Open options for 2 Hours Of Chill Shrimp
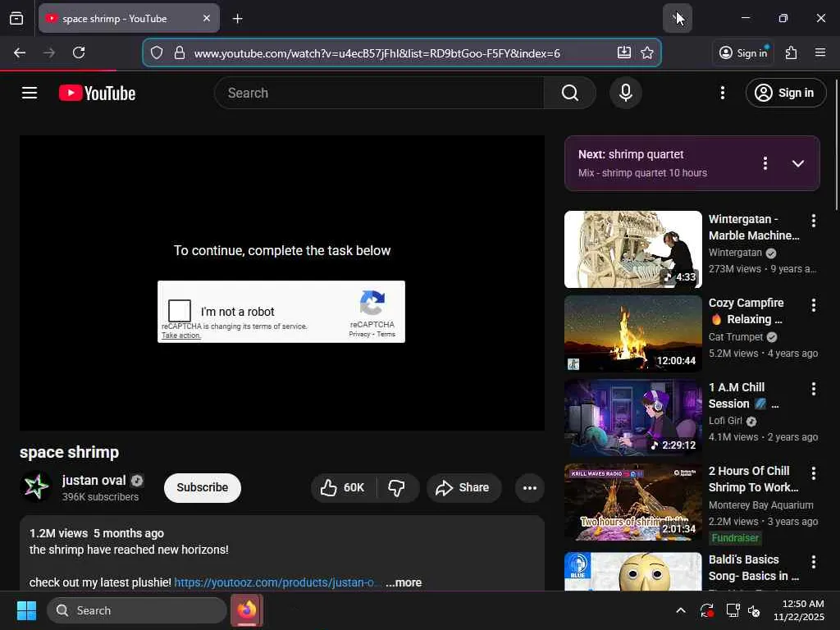This screenshot has height=630, width=840. 813,473
